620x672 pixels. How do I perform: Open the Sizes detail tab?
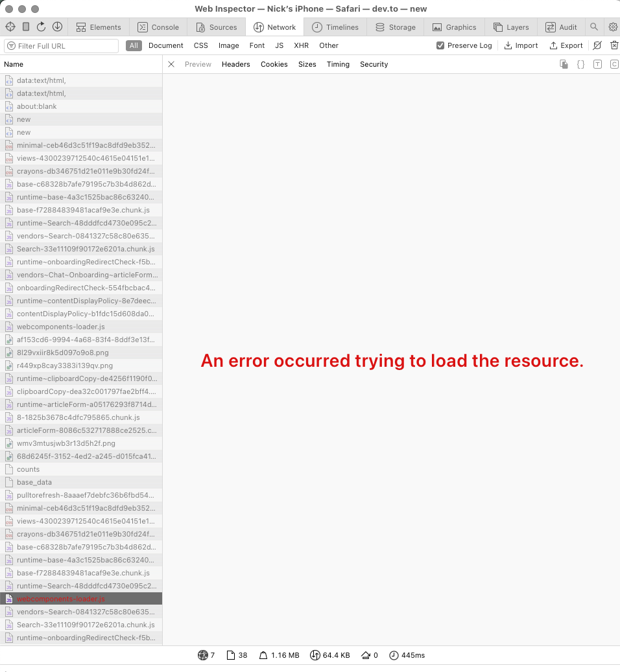(307, 64)
